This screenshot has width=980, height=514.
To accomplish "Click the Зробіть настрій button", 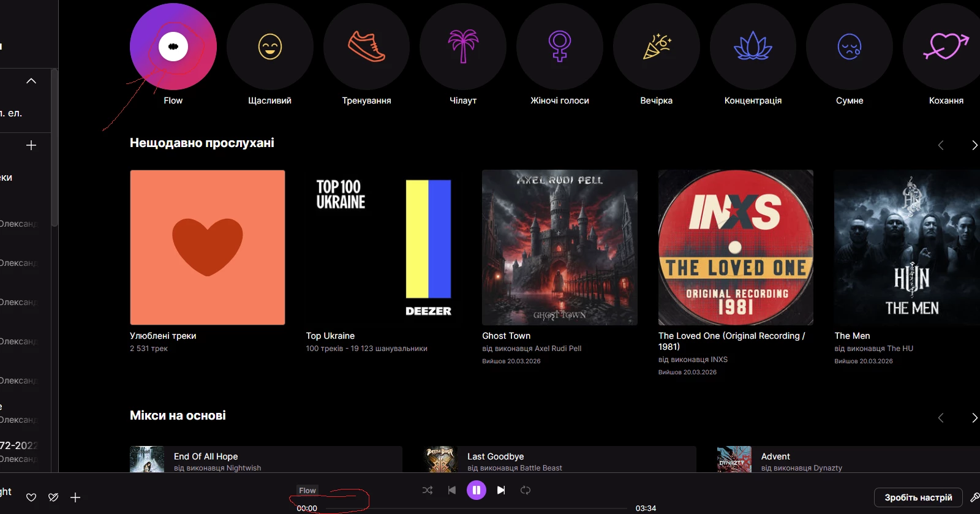I will pyautogui.click(x=918, y=497).
